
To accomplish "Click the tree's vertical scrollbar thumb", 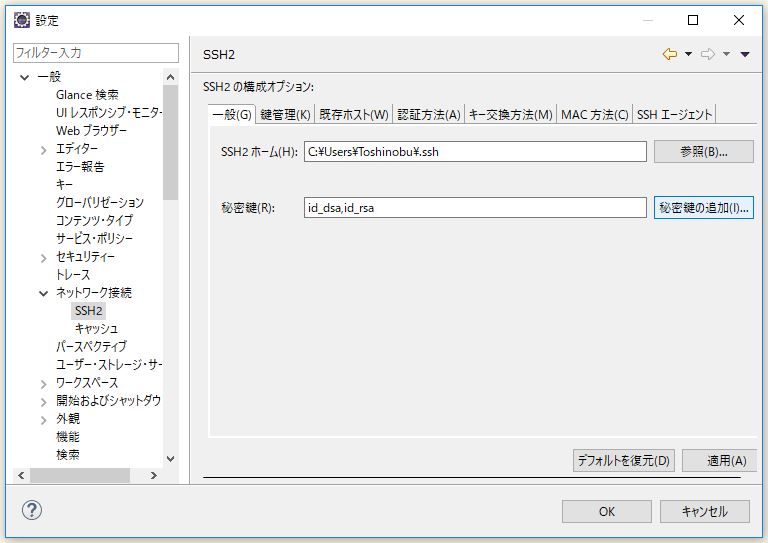I will tap(170, 142).
